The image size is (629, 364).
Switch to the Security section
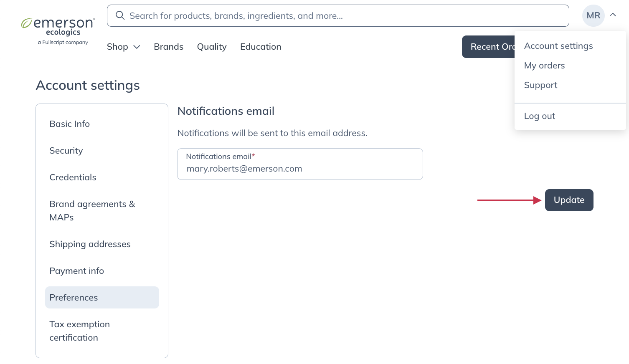coord(66,151)
